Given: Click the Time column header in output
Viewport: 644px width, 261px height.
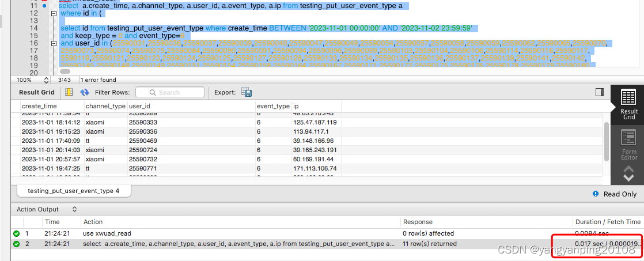Looking at the screenshot, I should [52, 222].
